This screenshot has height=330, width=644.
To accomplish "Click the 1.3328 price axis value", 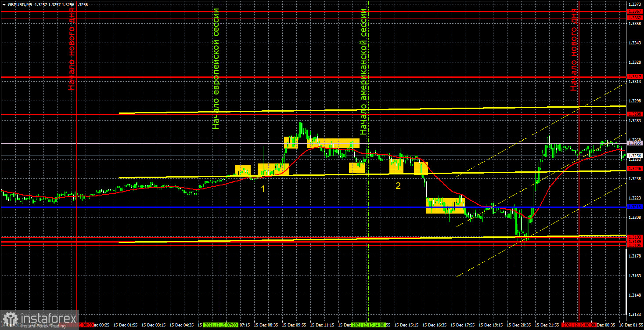I will pos(635,62).
